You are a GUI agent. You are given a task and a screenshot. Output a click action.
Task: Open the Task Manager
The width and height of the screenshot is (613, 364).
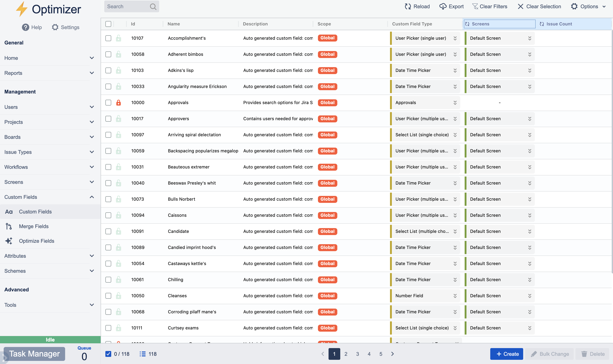[34, 354]
